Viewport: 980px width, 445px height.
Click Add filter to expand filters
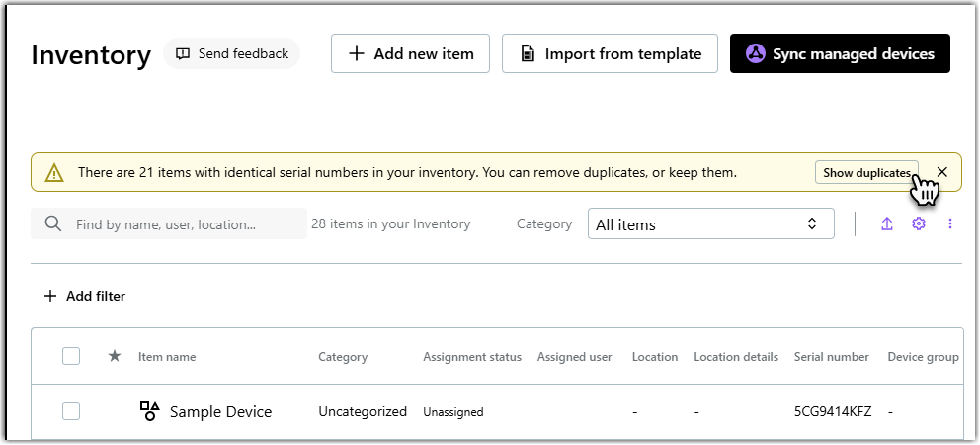[x=85, y=296]
